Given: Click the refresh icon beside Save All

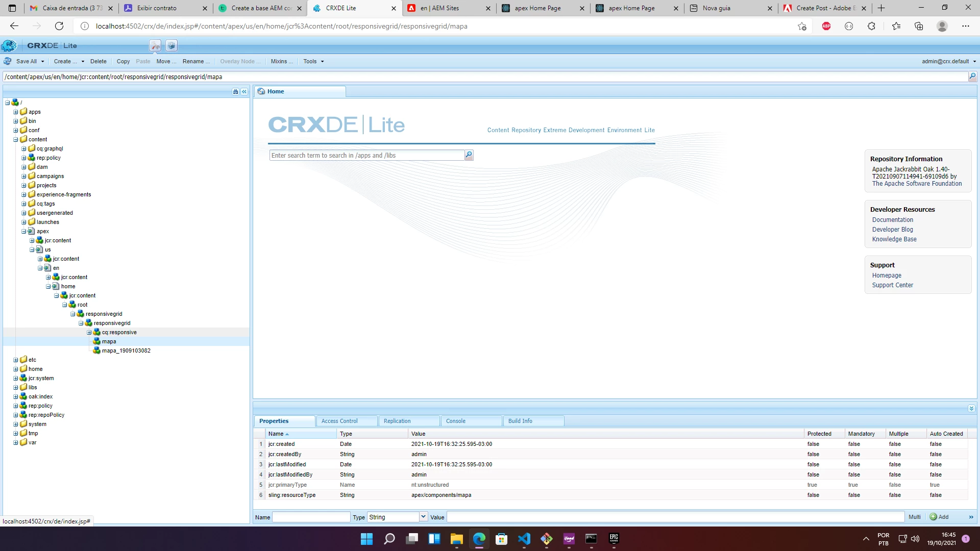Looking at the screenshot, I should pyautogui.click(x=8, y=61).
